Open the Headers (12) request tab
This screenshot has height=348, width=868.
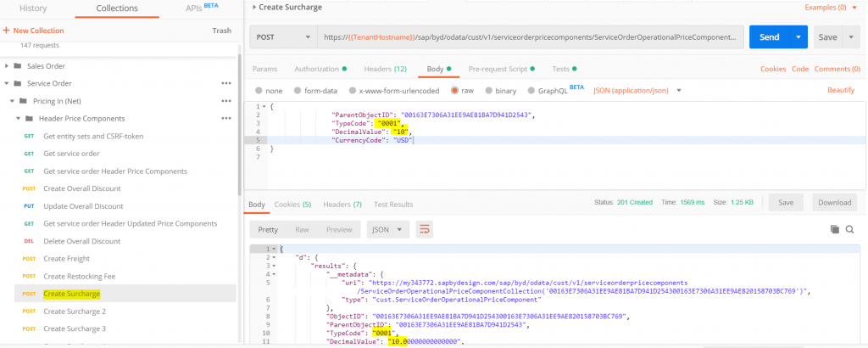386,70
